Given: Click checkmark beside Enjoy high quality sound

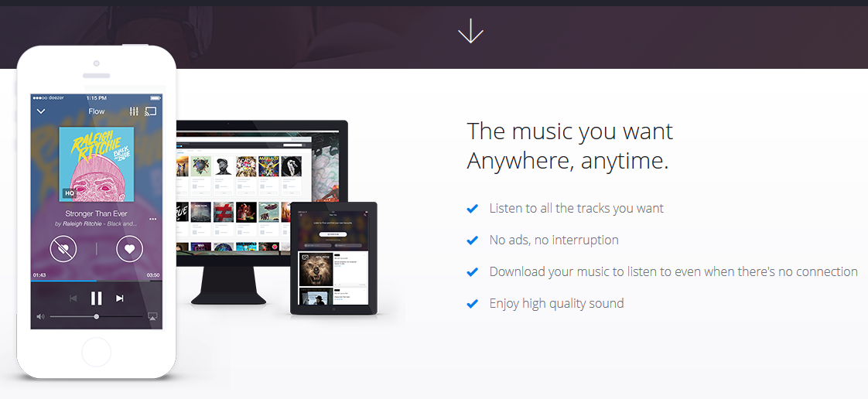Looking at the screenshot, I should [472, 304].
